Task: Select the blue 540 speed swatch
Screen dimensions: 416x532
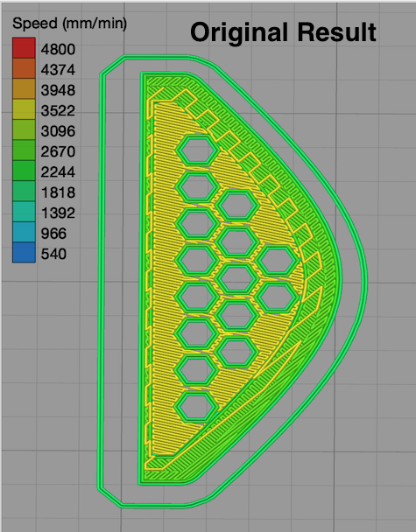Action: coord(24,252)
